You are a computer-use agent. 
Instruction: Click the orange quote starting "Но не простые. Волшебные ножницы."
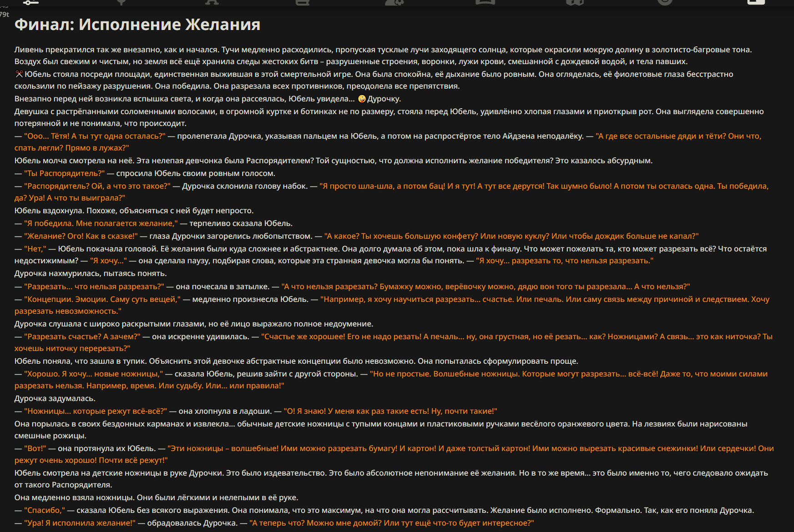click(391, 380)
